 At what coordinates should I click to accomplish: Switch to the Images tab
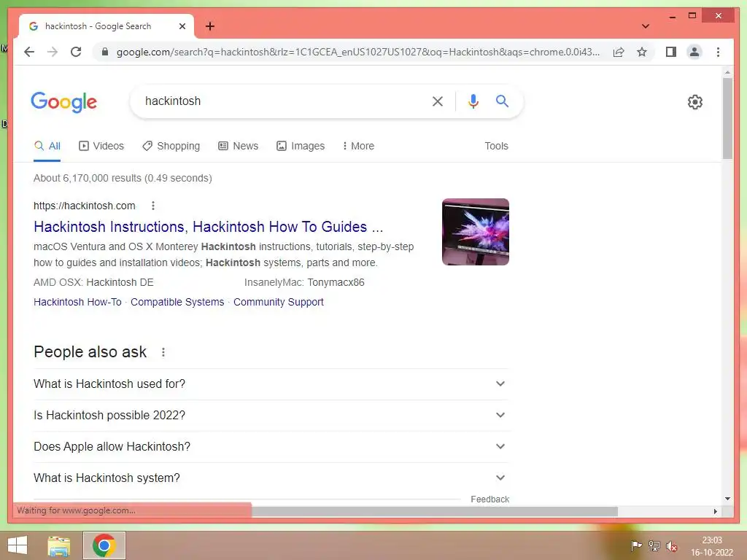tap(301, 146)
